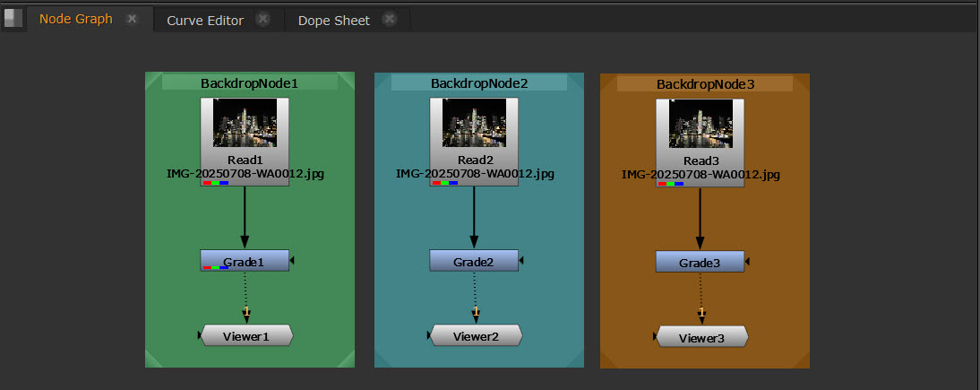The height and width of the screenshot is (390, 980).
Task: Switch to the Curve Editor tab
Action: 205,21
